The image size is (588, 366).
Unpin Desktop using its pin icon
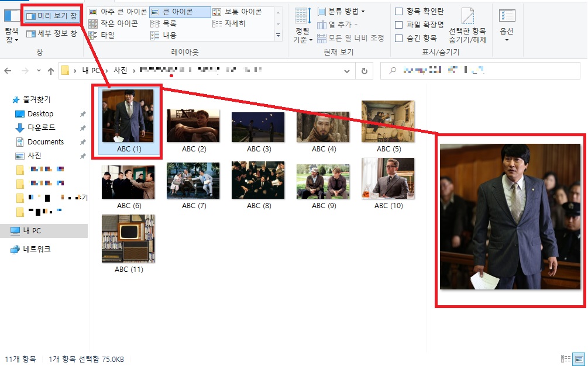click(x=83, y=114)
